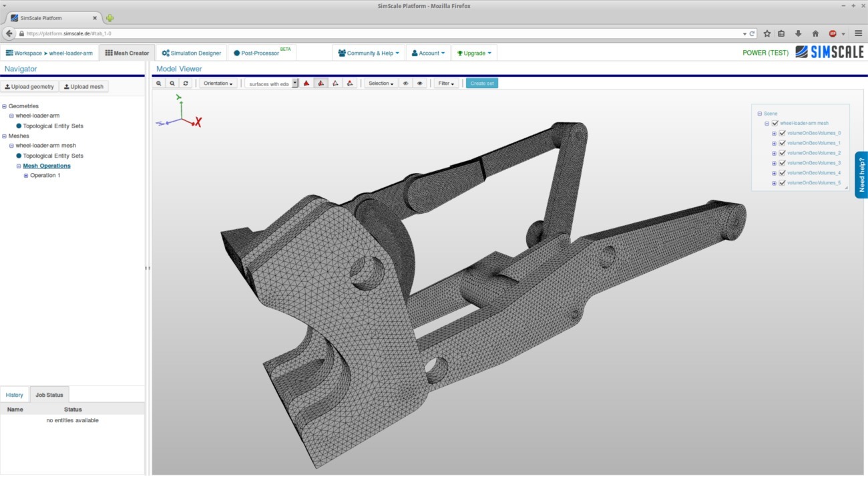The height and width of the screenshot is (477, 868).
Task: Open the Firefox bookmarks list icon
Action: pyautogui.click(x=781, y=33)
